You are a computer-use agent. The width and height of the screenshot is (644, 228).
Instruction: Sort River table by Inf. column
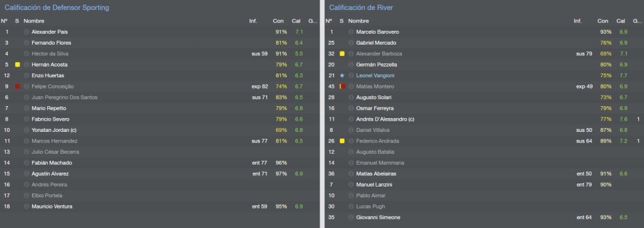coord(577,21)
